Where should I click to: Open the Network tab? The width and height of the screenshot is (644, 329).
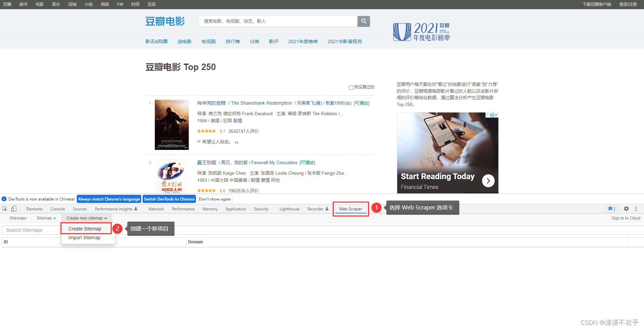[x=156, y=209]
